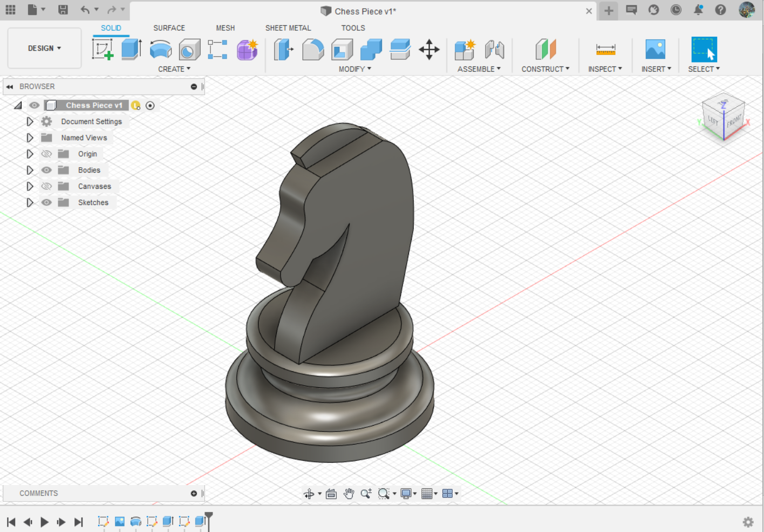
Task: Select the Move/Copy arrows tool
Action: tap(429, 50)
